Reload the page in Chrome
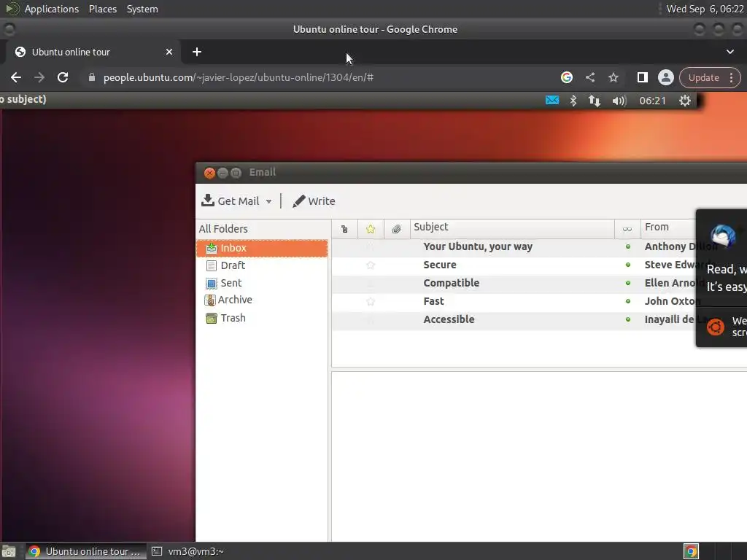Screen dimensions: 747x560 point(63,77)
